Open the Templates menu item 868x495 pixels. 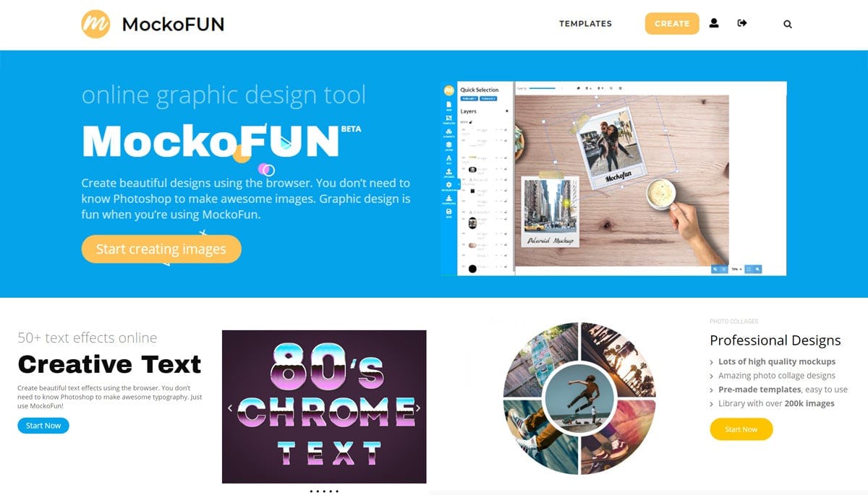pyautogui.click(x=585, y=24)
